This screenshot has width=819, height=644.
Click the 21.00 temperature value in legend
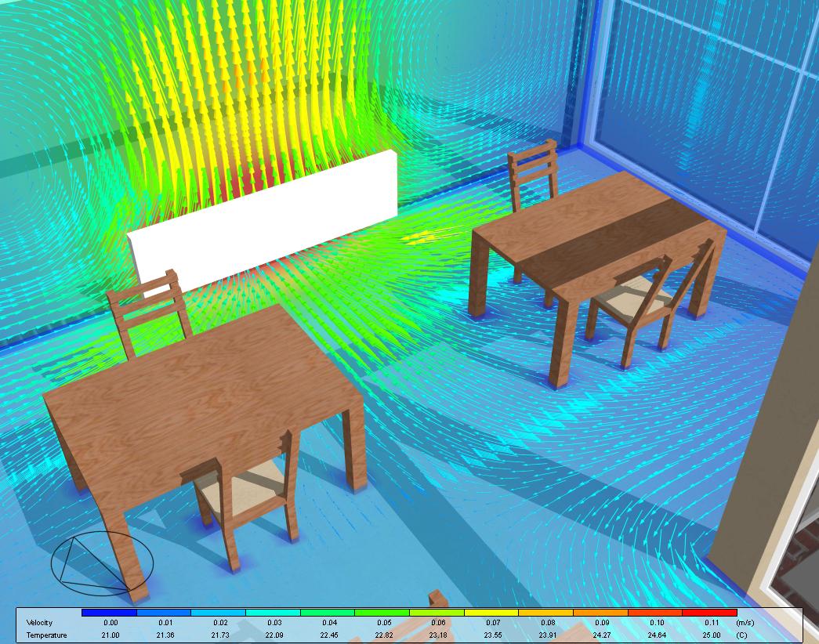click(110, 635)
